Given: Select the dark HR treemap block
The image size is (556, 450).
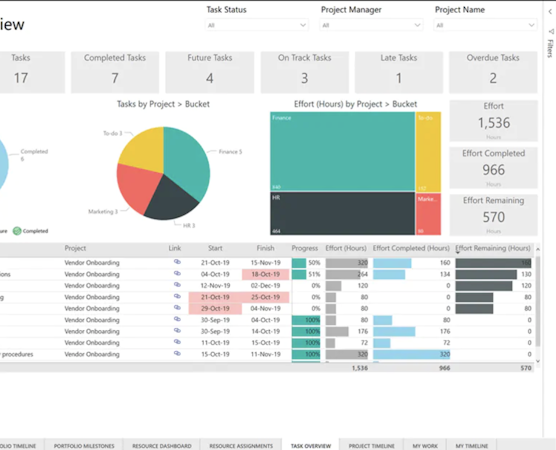Looking at the screenshot, I should [342, 213].
